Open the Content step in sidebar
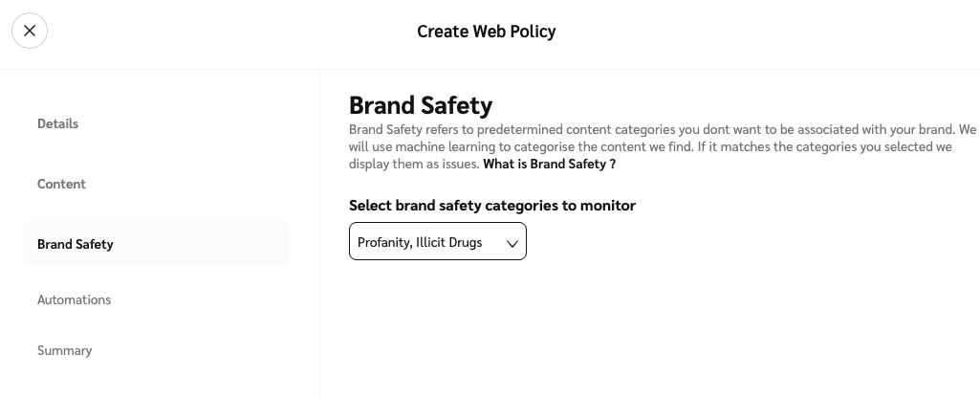The height and width of the screenshot is (398, 980). click(62, 184)
